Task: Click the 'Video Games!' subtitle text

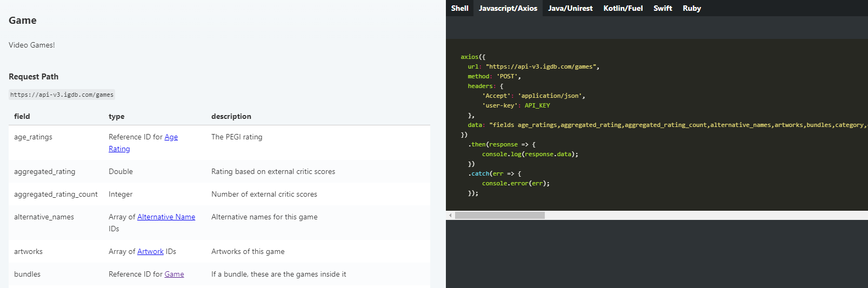Action: (32, 45)
